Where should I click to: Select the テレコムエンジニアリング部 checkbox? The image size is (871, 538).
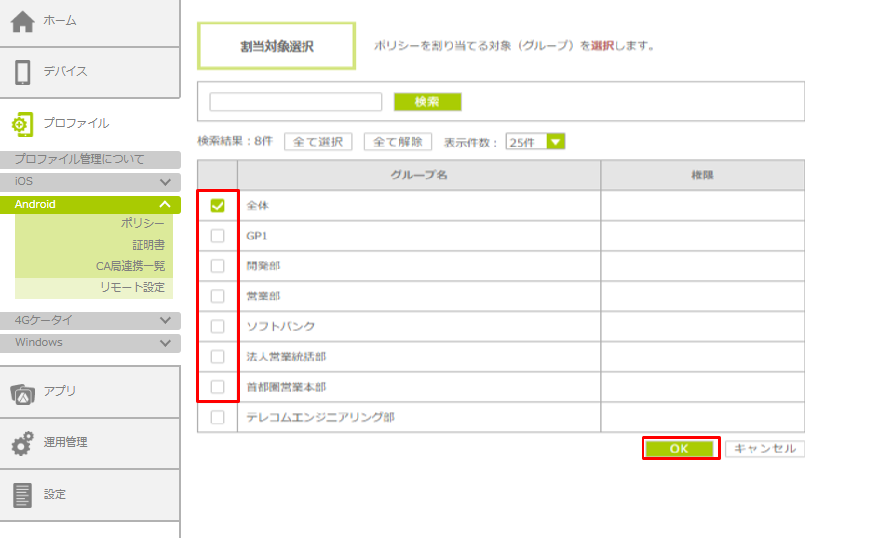click(x=217, y=417)
